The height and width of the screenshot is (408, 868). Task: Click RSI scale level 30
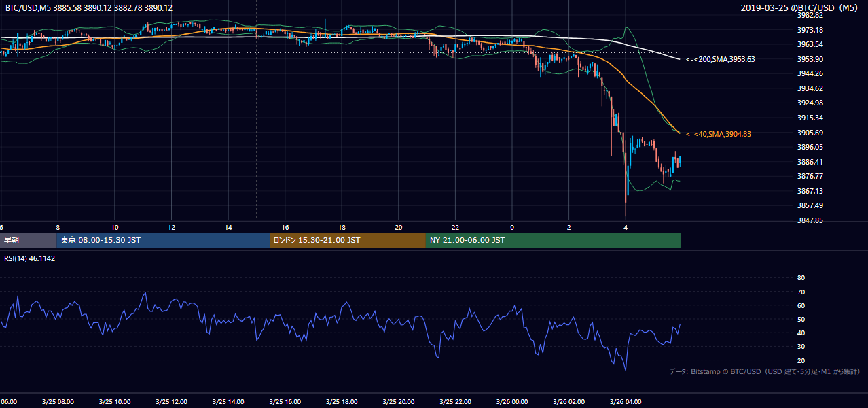point(801,347)
